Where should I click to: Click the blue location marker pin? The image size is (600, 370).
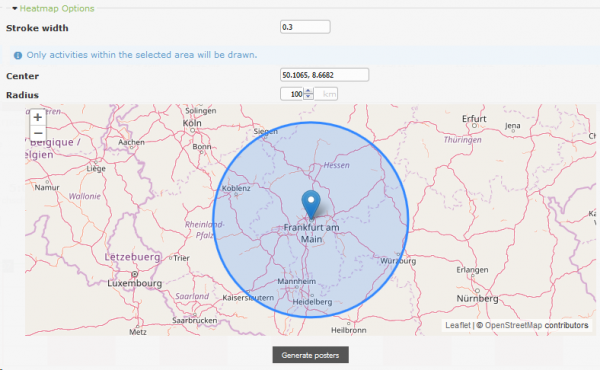tap(311, 205)
